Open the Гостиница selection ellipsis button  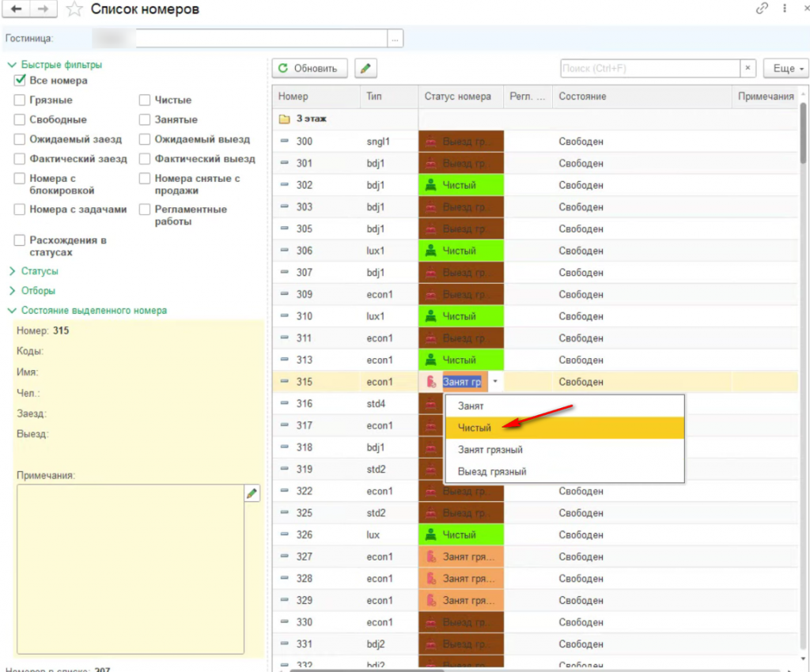(396, 39)
